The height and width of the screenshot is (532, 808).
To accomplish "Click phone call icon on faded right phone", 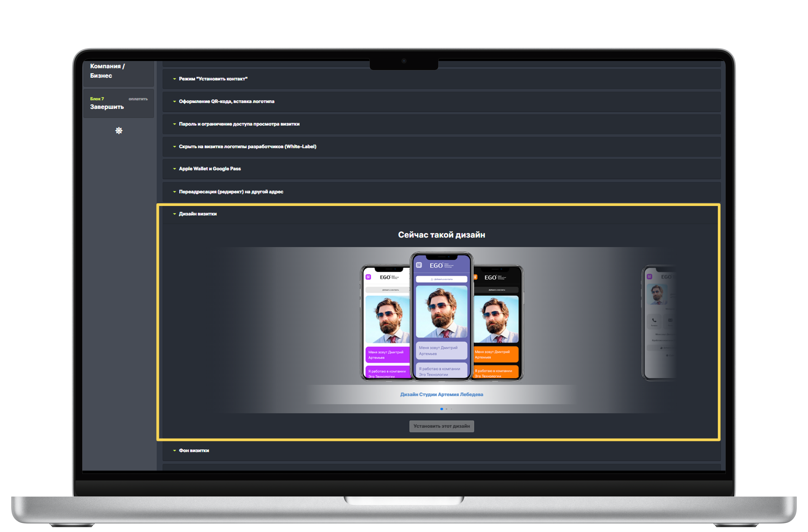I will tap(654, 320).
